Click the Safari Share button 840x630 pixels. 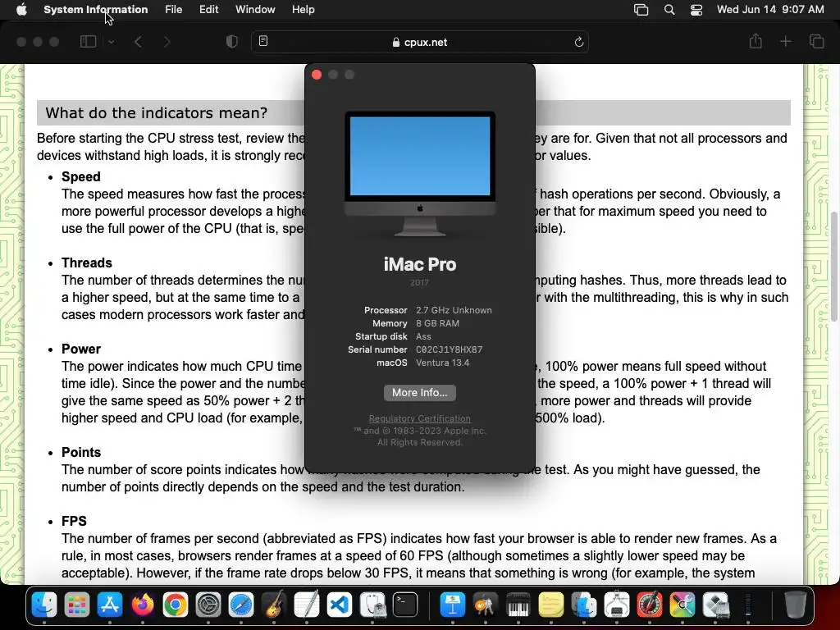pos(756,41)
